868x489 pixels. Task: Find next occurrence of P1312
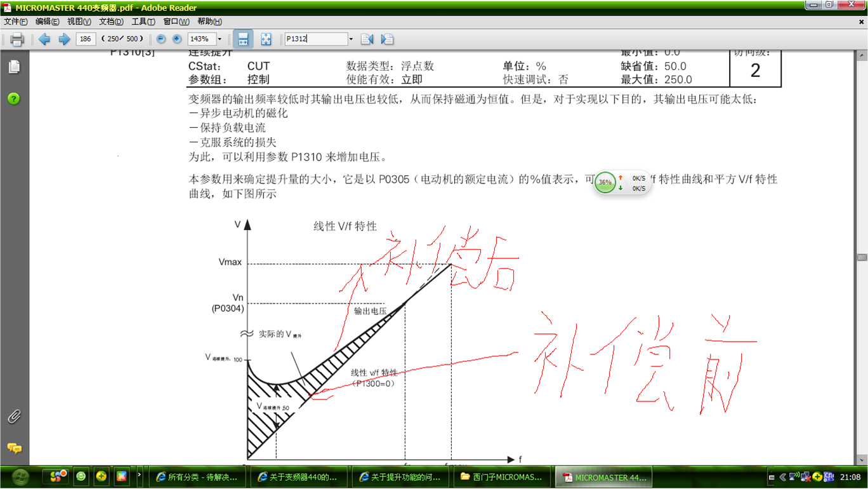pos(387,39)
